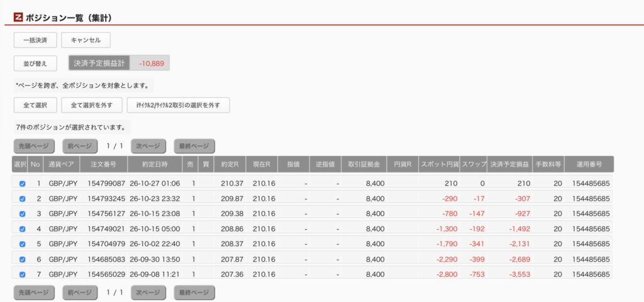
Task: Click the 決済予定損益計 total value -10,889
Action: click(152, 64)
